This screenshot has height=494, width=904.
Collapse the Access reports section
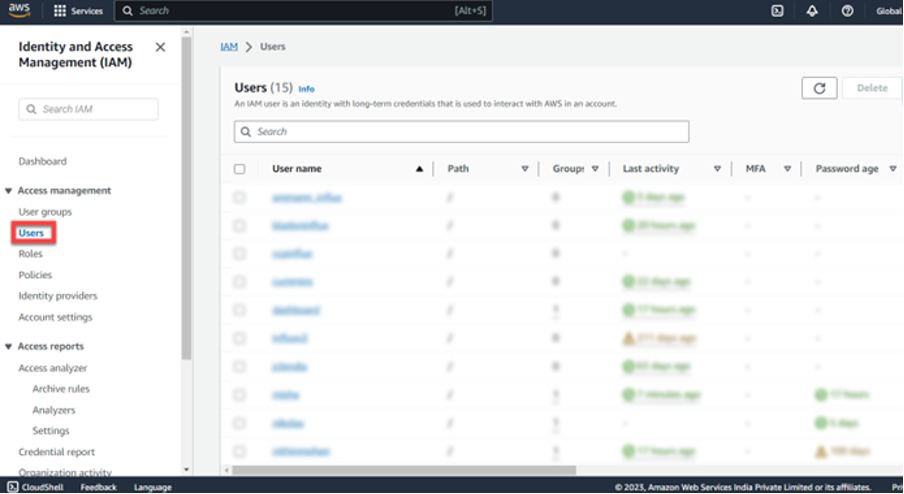pyautogui.click(x=9, y=346)
